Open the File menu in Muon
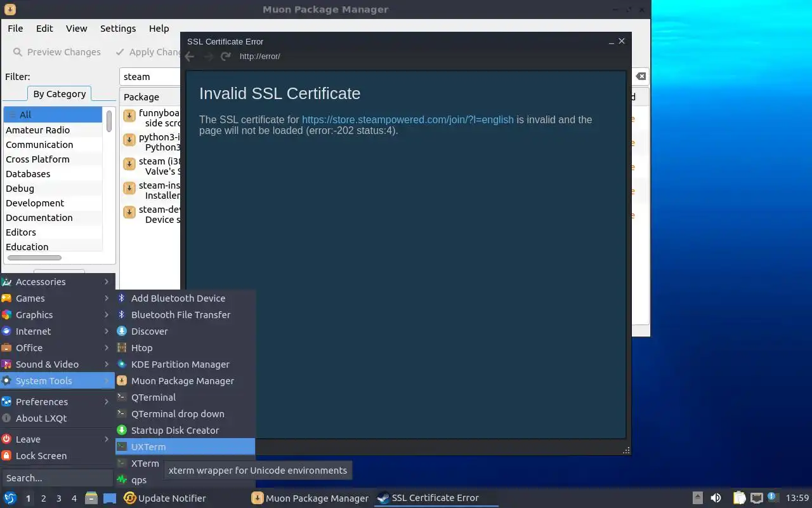 [x=15, y=29]
